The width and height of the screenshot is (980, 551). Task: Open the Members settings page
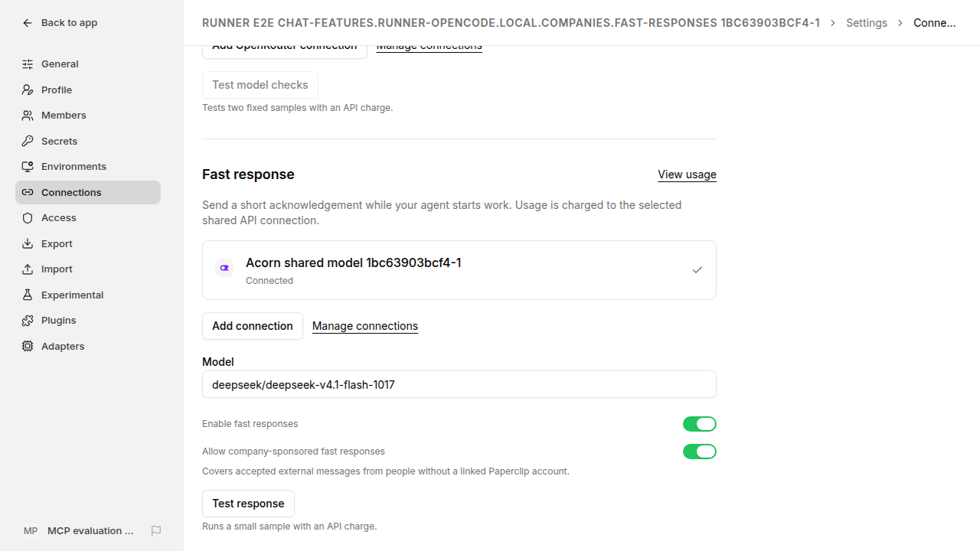coord(88,116)
